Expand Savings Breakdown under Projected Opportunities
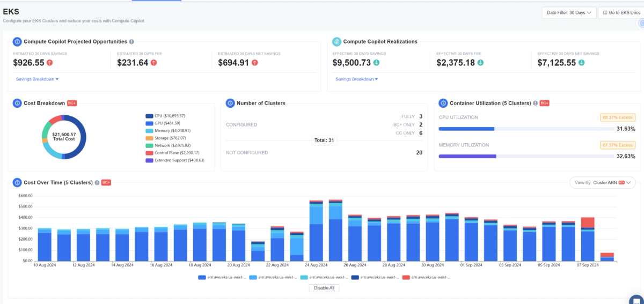Image resolution: width=644 pixels, height=304 pixels. [x=38, y=79]
